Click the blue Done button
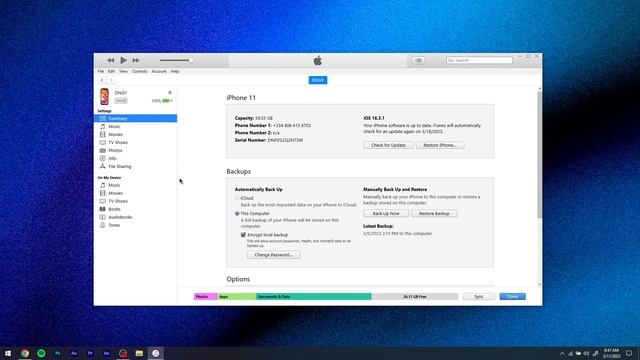 pos(512,297)
